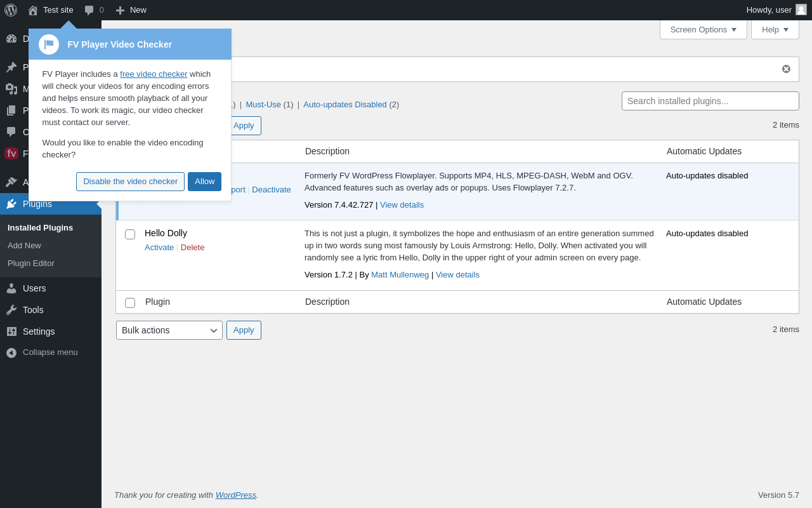Click Allow in the video checker popup
Image resolution: width=812 pixels, height=508 pixels.
pyautogui.click(x=204, y=182)
